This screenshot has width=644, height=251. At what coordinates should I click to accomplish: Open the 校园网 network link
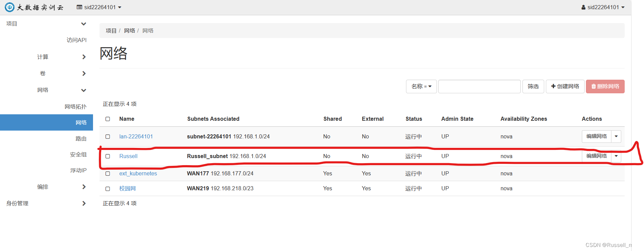[x=127, y=188]
